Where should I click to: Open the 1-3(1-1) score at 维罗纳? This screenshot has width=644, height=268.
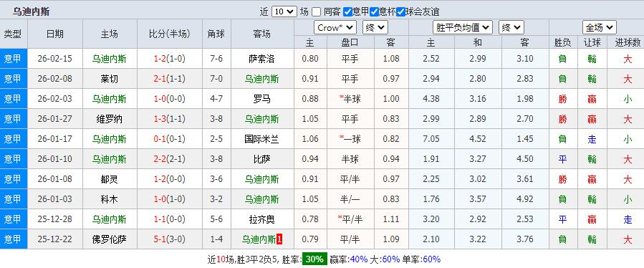coord(169,119)
